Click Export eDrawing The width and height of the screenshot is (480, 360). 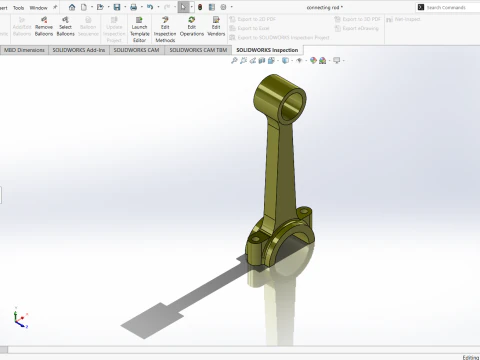tap(357, 28)
